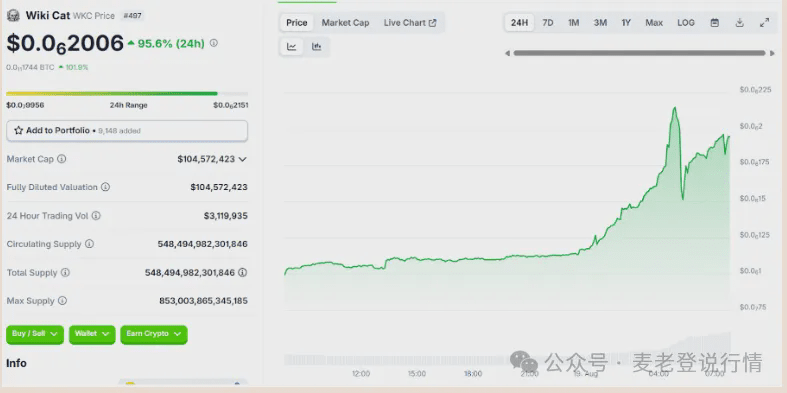This screenshot has width=787, height=393.
Task: Switch to line chart view icon
Action: [292, 47]
